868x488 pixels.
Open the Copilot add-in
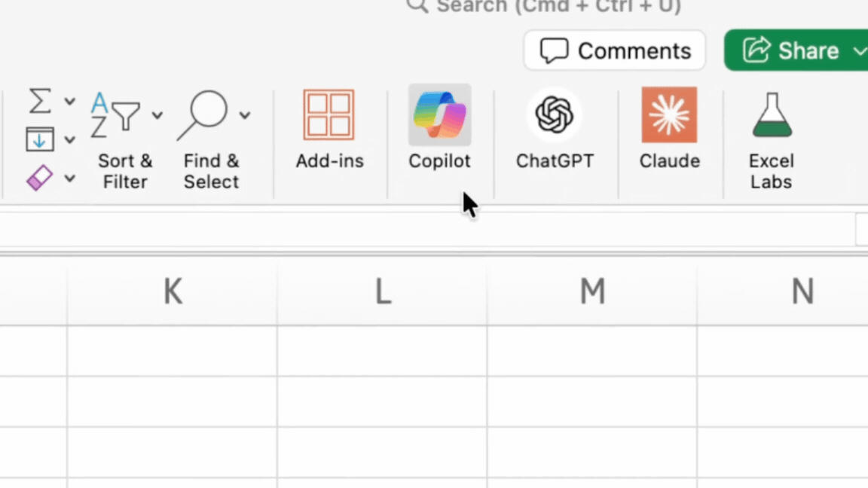tap(439, 115)
